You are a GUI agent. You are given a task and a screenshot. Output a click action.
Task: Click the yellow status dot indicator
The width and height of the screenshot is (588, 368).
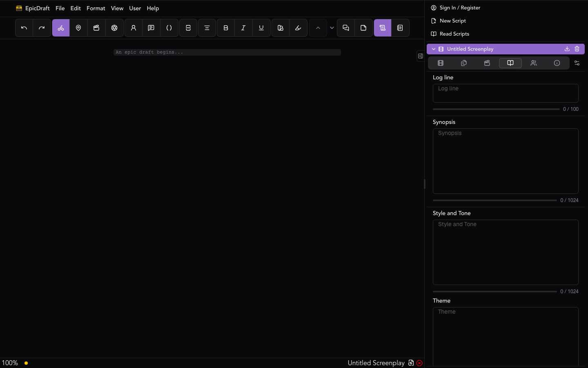pyautogui.click(x=26, y=363)
